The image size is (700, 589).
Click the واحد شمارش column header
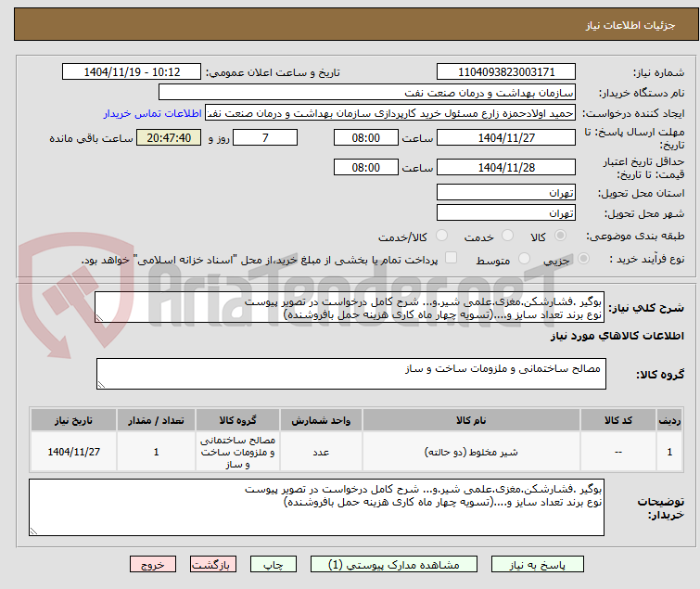pos(321,420)
